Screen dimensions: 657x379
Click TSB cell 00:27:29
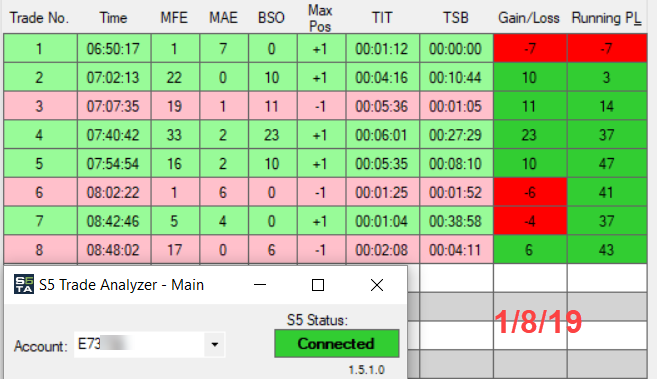tap(456, 135)
